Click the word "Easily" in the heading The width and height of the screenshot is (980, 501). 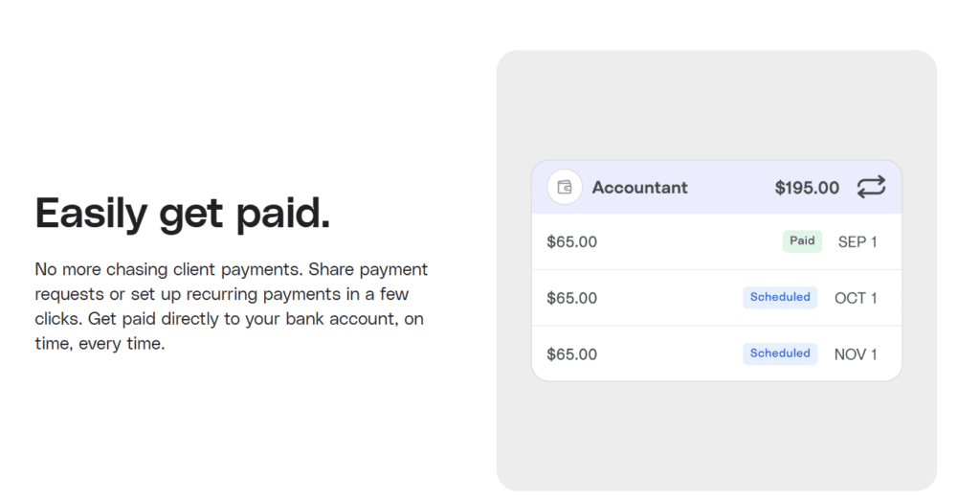(x=93, y=213)
